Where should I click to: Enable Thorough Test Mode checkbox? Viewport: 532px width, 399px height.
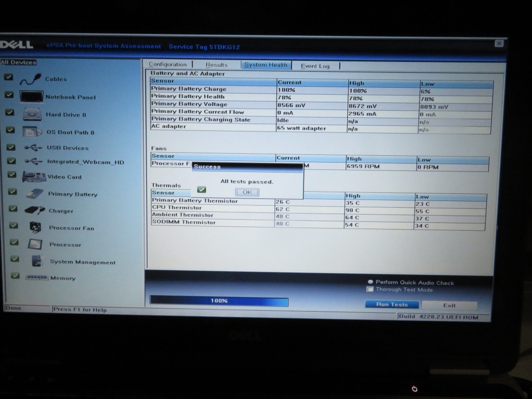coord(370,289)
